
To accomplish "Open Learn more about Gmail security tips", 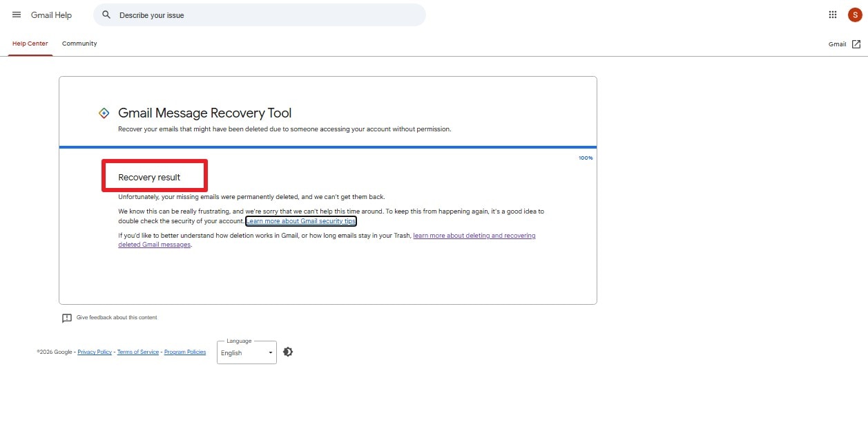I will (x=301, y=221).
